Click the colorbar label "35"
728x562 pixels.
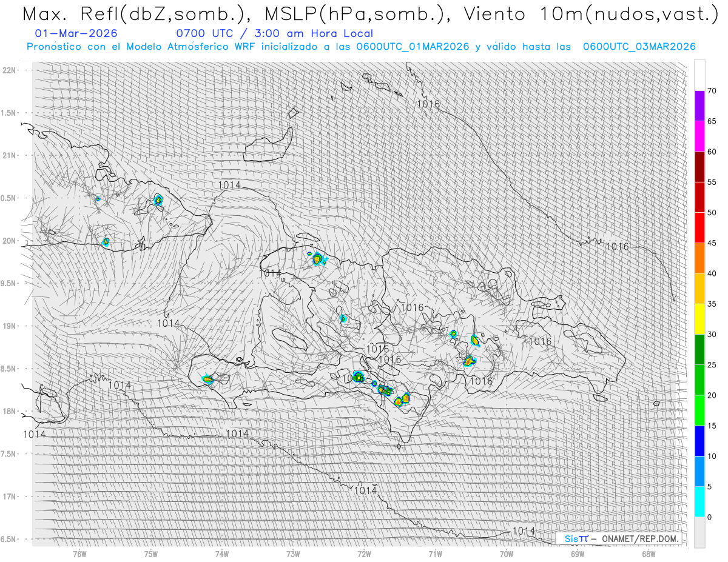coord(712,304)
